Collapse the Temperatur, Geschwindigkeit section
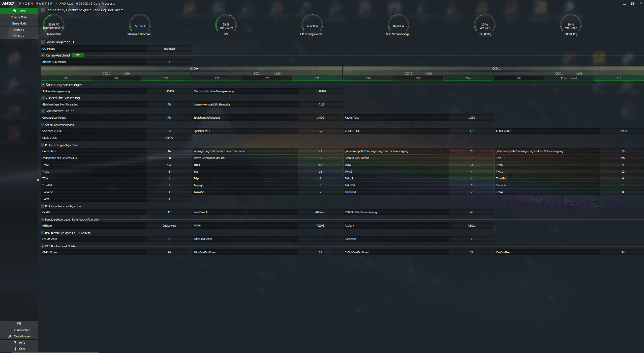Screen dimensions: 644x353 click(43, 10)
